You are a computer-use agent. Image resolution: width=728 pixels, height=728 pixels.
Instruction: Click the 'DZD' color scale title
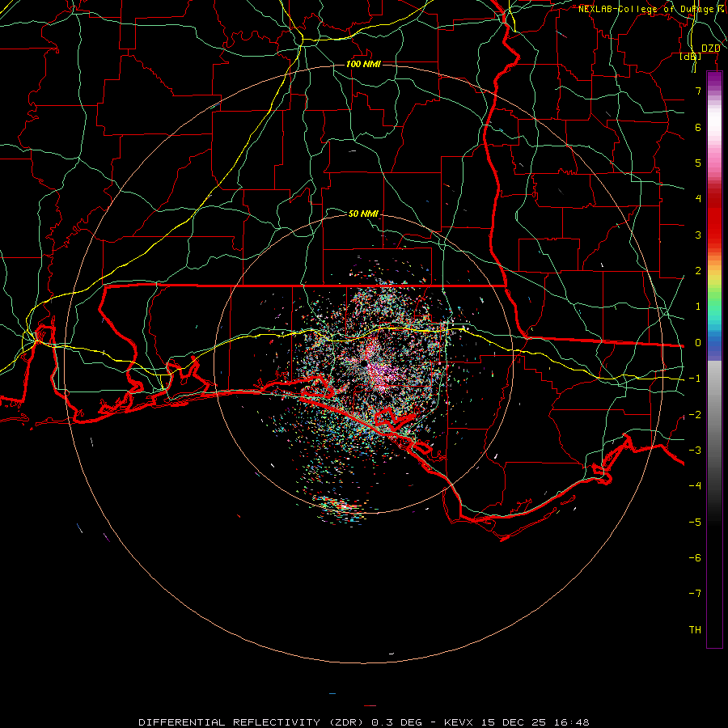point(710,49)
